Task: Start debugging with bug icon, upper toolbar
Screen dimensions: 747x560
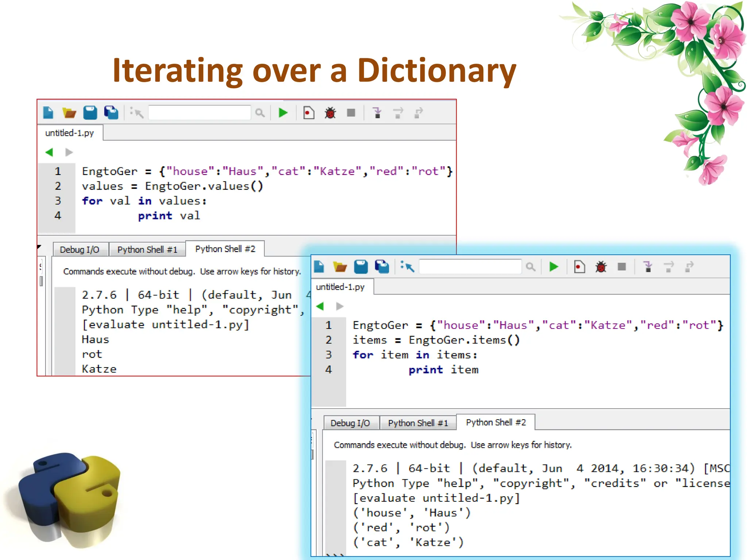Action: coord(330,113)
